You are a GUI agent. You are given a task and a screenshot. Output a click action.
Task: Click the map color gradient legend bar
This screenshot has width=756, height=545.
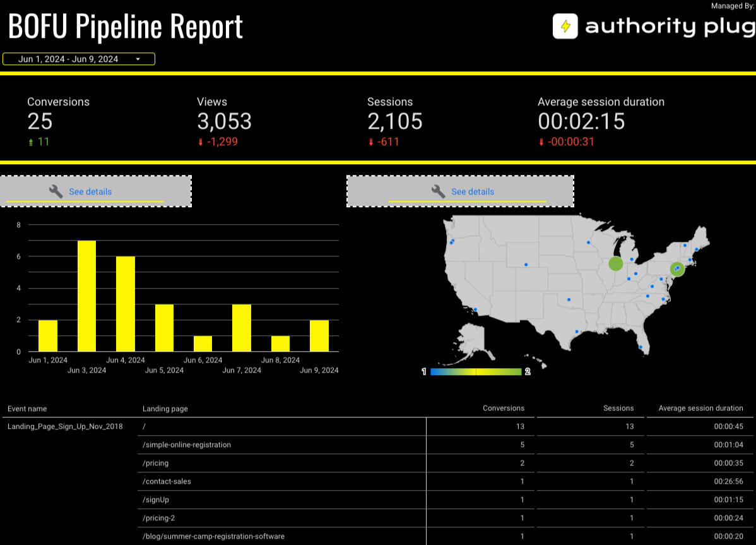[476, 372]
